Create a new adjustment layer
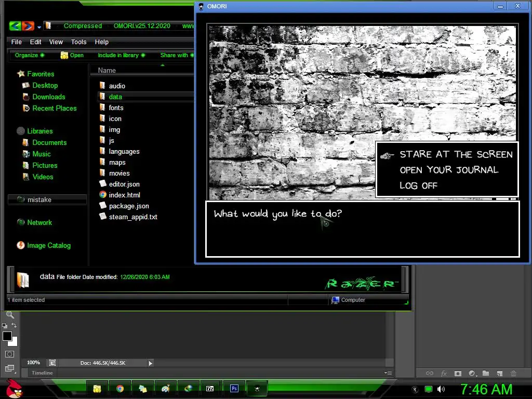 [x=472, y=373]
